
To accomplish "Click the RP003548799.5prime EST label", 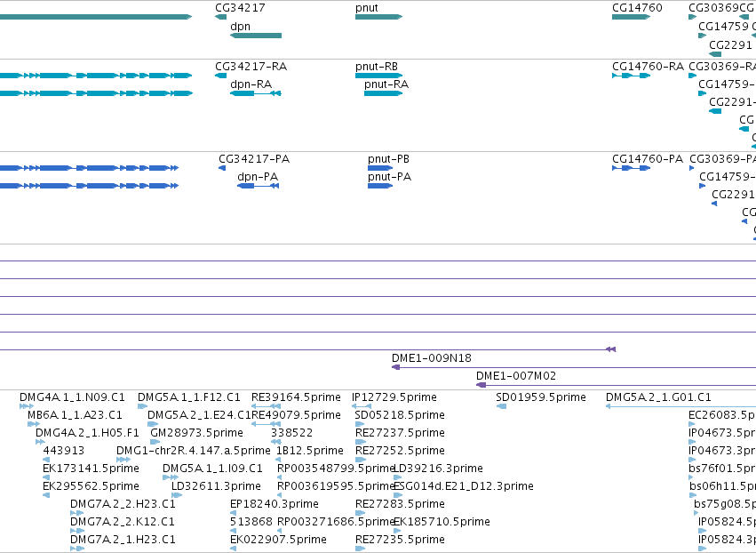I will [336, 469].
